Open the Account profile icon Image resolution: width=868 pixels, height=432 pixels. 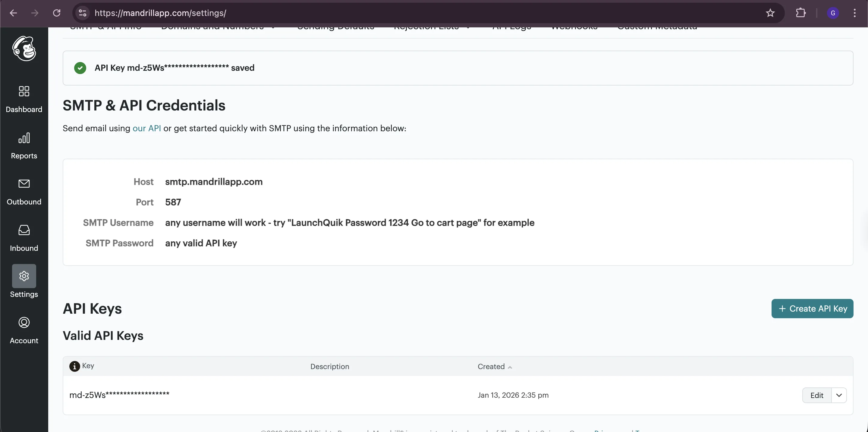(x=24, y=322)
